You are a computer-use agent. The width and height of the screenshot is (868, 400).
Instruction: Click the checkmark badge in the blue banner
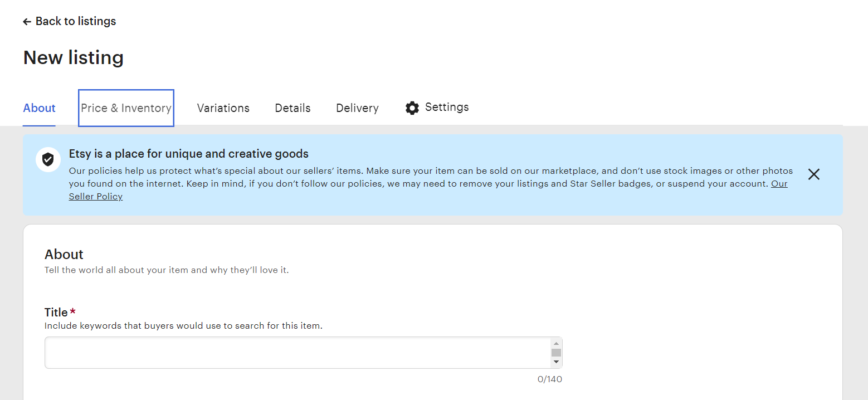pyautogui.click(x=48, y=159)
